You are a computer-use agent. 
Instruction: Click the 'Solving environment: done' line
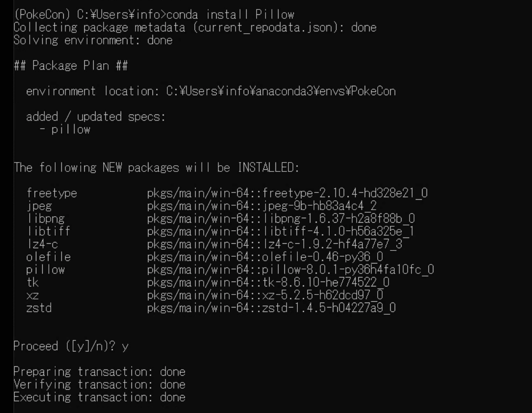93,40
